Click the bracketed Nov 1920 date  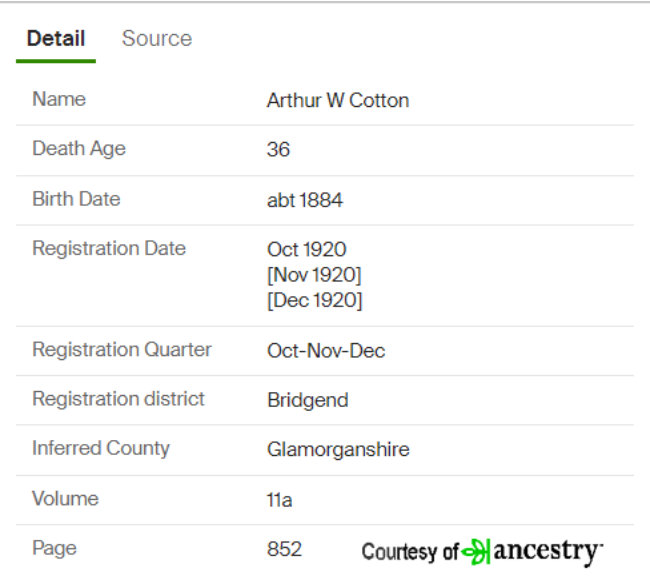[314, 275]
